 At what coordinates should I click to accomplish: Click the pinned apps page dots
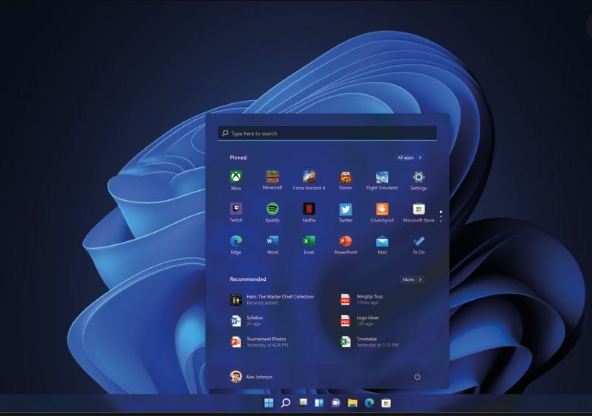(x=441, y=216)
